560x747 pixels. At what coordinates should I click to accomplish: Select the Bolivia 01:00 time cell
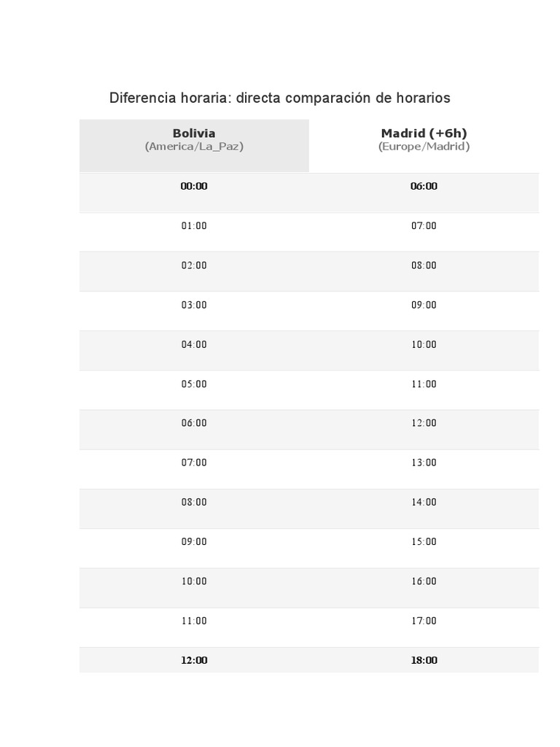point(194,226)
